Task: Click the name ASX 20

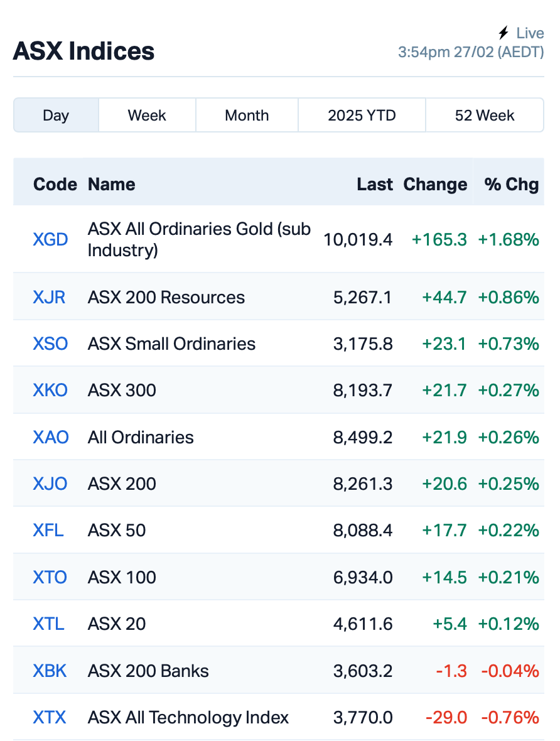Action: tap(117, 624)
